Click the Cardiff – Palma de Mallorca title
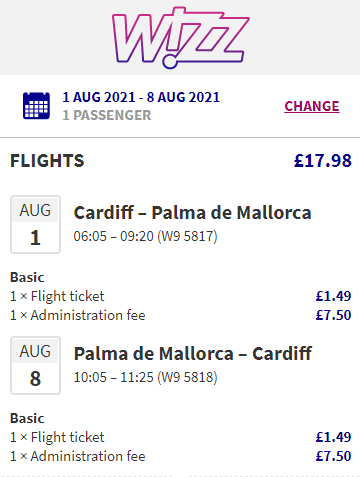Viewport: 360px width, 477px height. [x=192, y=213]
